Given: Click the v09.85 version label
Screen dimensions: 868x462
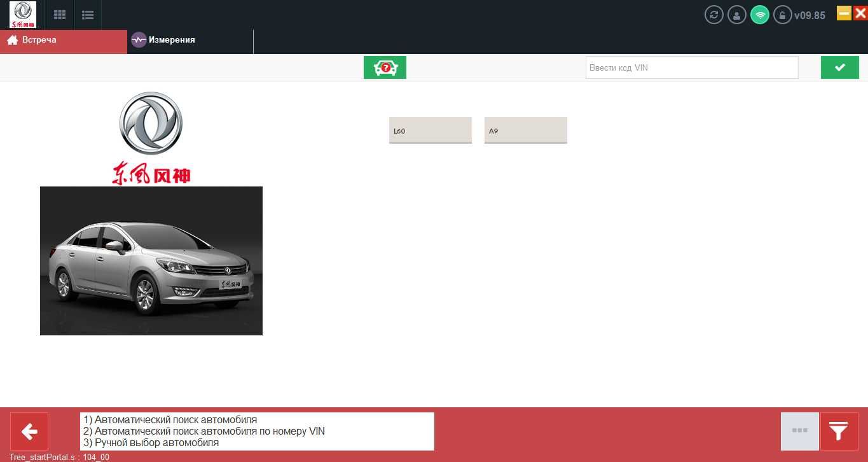Looking at the screenshot, I should pos(810,15).
